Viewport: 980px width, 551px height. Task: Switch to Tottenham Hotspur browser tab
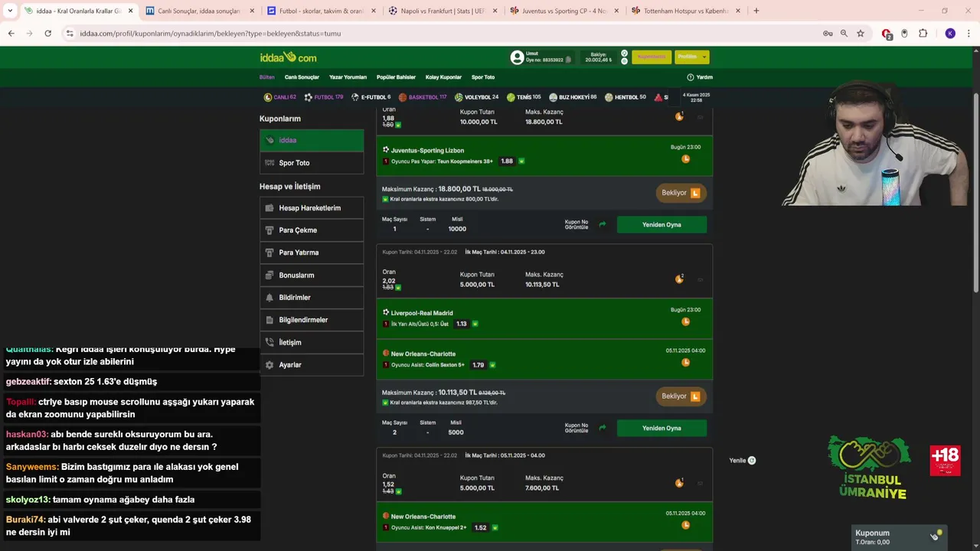[x=685, y=11]
